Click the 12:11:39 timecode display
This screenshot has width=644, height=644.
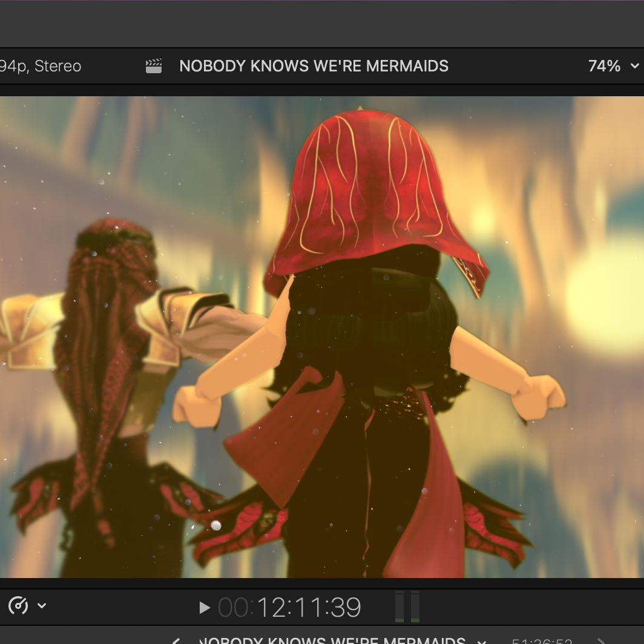pos(309,608)
